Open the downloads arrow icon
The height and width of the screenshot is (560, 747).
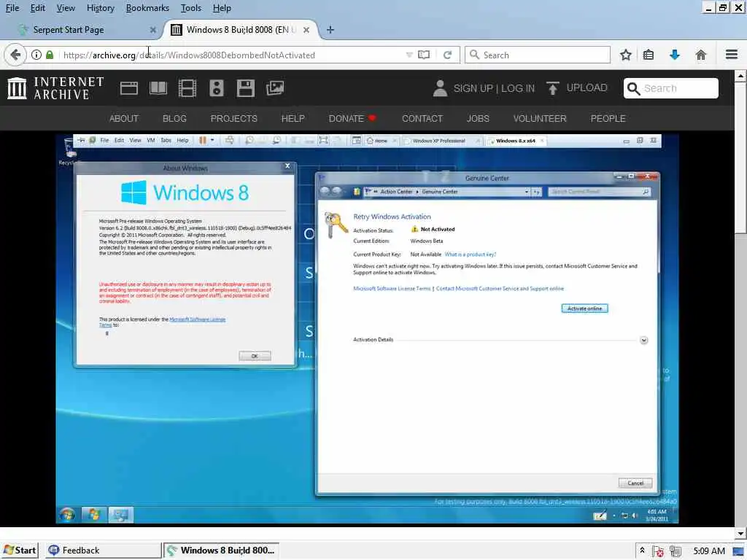tap(674, 55)
